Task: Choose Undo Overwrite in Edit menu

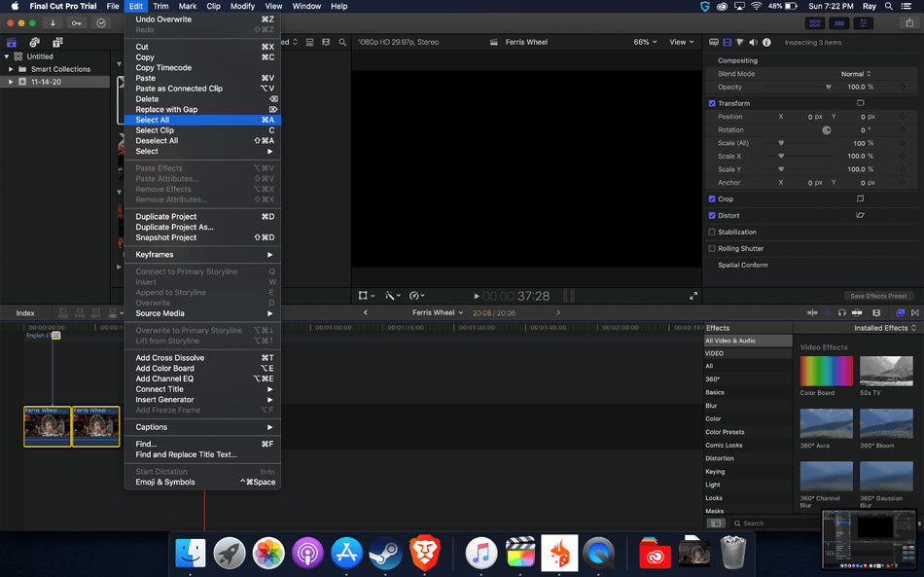Action: point(202,19)
